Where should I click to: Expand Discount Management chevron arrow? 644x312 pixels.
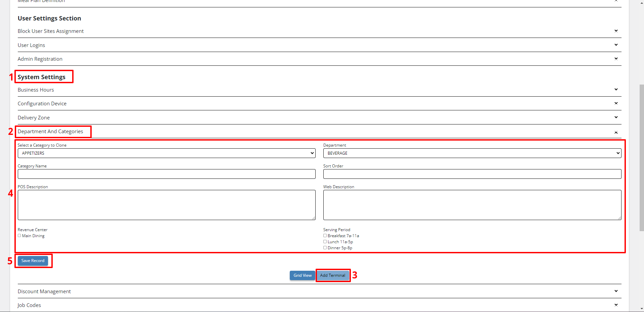click(x=616, y=291)
